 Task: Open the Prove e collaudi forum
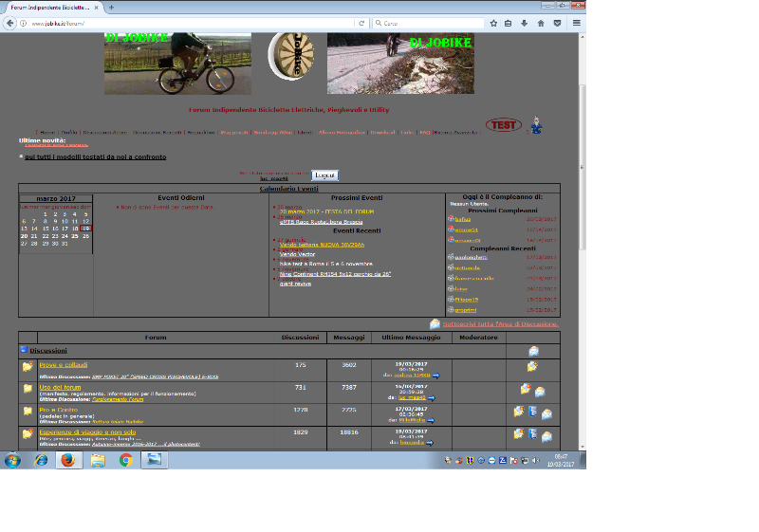coord(64,365)
